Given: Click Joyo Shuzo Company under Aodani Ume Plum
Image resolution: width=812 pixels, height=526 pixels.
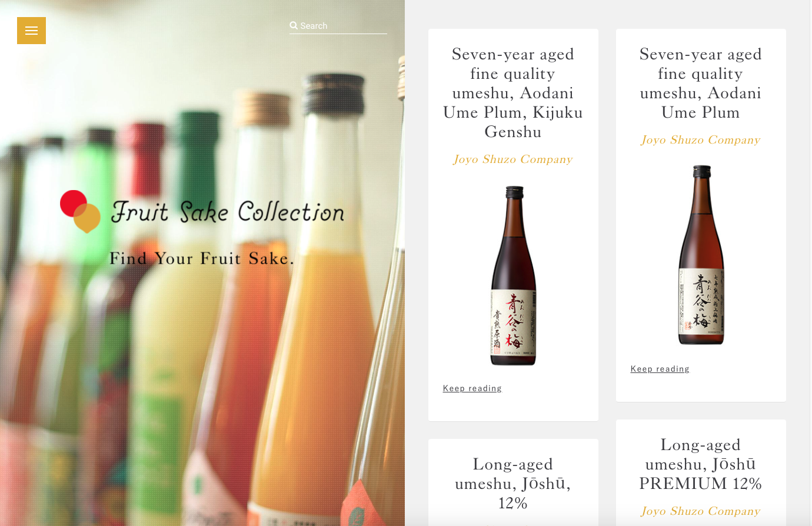Looking at the screenshot, I should pos(701,139).
